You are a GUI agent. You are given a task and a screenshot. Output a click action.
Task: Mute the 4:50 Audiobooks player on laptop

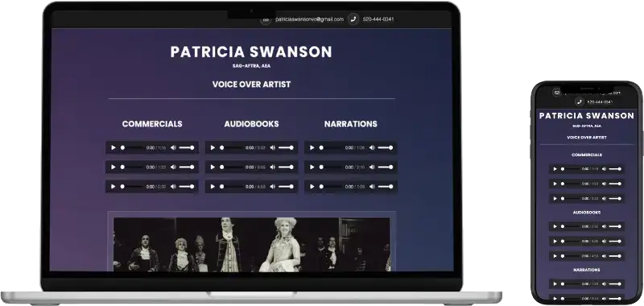pyautogui.click(x=272, y=187)
